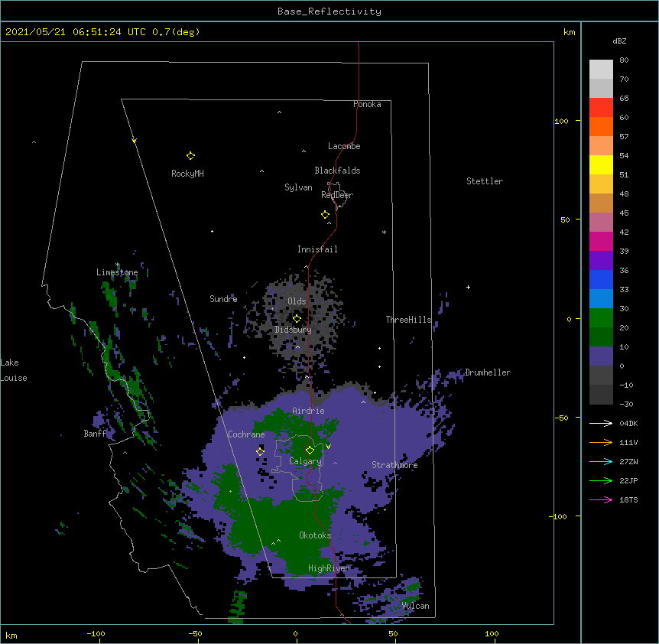The image size is (659, 644).
Task: Click the Limestone label
Action: point(117,272)
